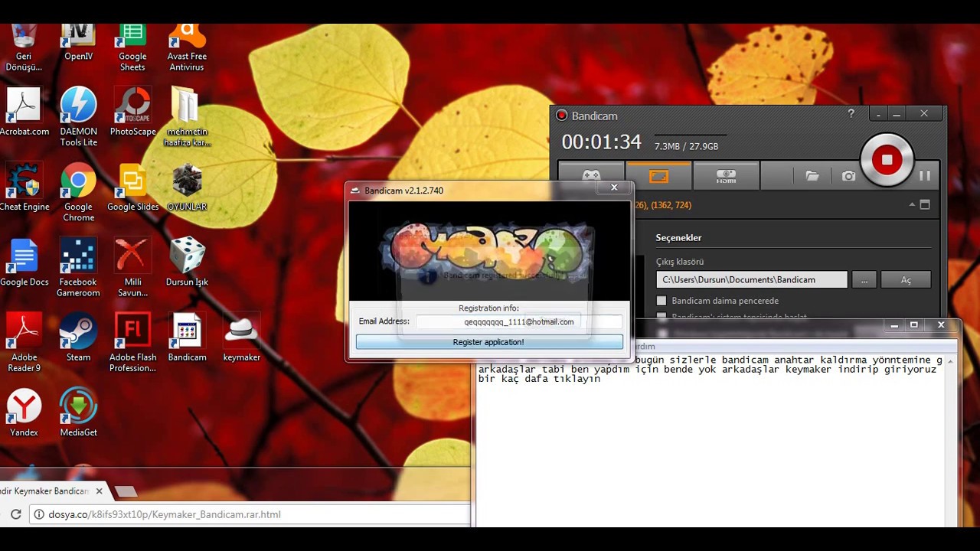
Task: Open MediaGet desktop shortcut
Action: 78,412
